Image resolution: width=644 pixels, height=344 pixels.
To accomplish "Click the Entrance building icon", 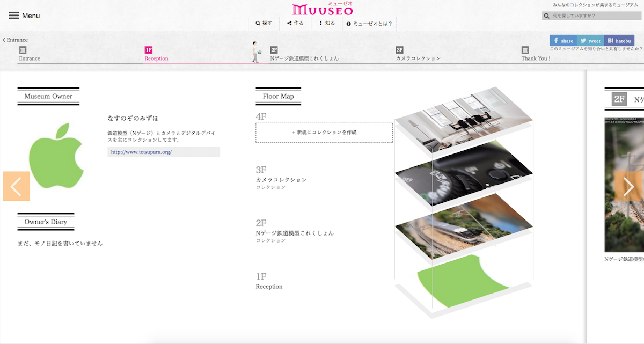I will point(23,50).
